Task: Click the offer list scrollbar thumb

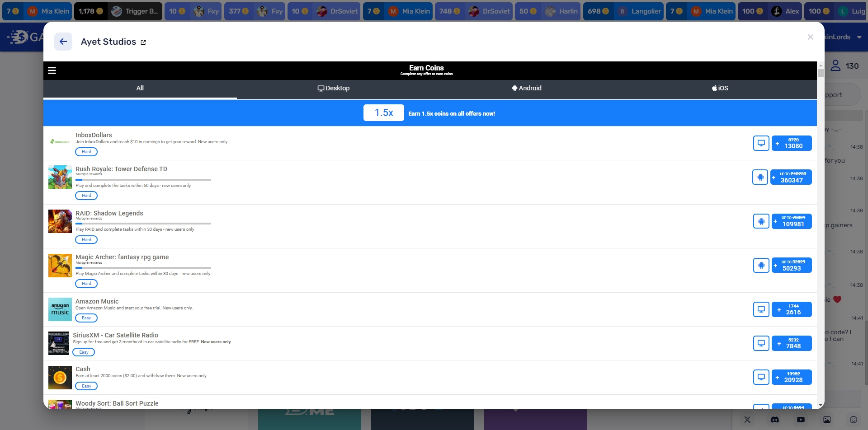Action: pos(821,73)
